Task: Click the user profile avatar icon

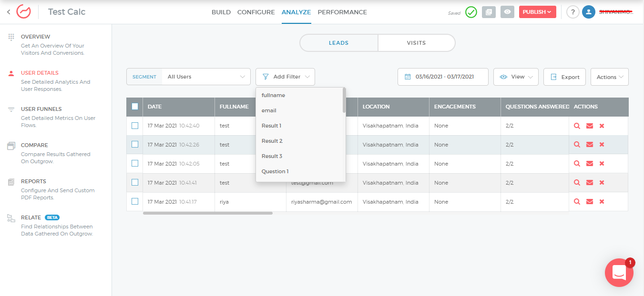Action: [x=589, y=12]
